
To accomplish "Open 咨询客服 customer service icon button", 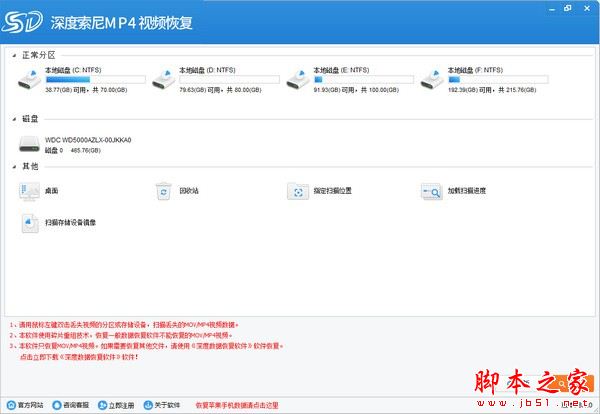I will (57, 405).
